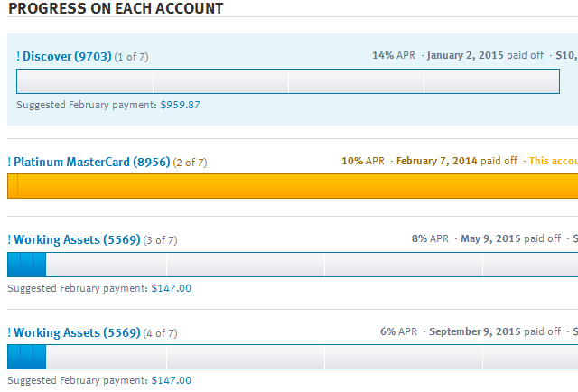This screenshot has height=392, width=578.
Task: Open the Discover (9703) account link
Action: click(67, 56)
